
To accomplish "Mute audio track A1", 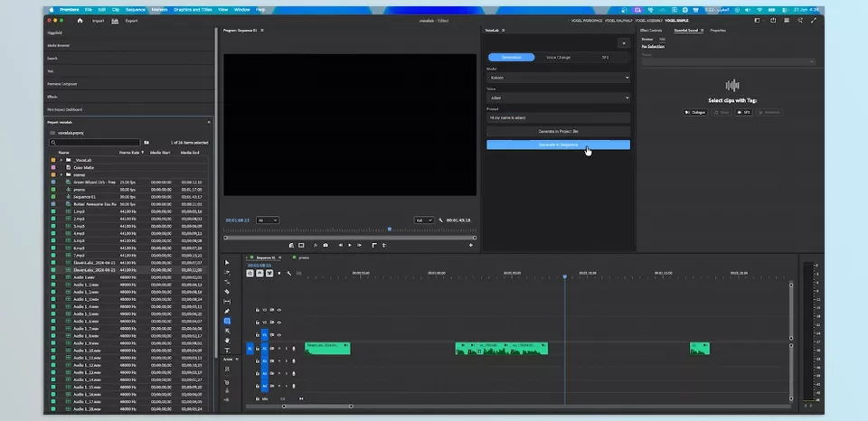I will click(x=279, y=349).
